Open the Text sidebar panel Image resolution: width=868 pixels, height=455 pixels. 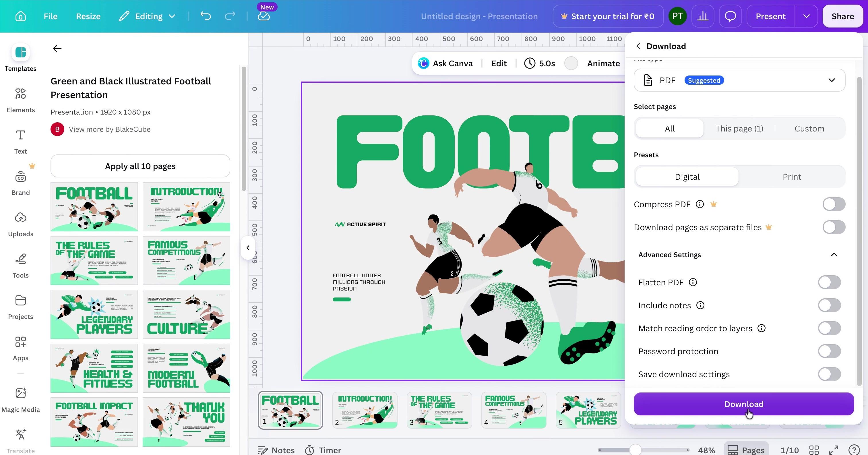tap(21, 142)
